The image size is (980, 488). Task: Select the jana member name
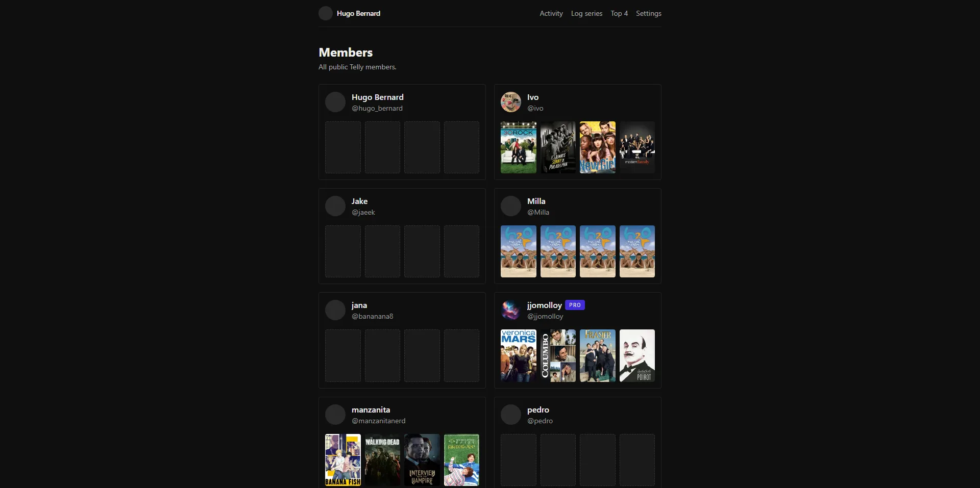coord(359,305)
